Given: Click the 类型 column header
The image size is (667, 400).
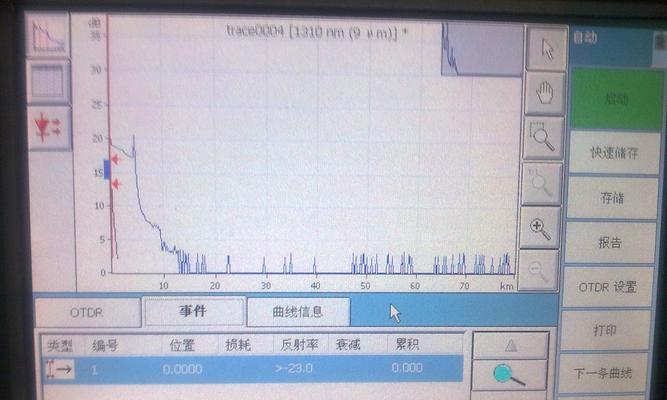Looking at the screenshot, I should tap(60, 346).
